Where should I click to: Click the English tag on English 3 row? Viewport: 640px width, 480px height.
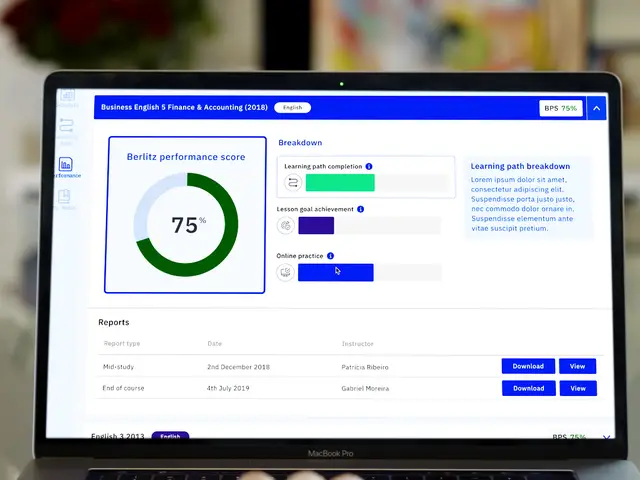click(170, 436)
